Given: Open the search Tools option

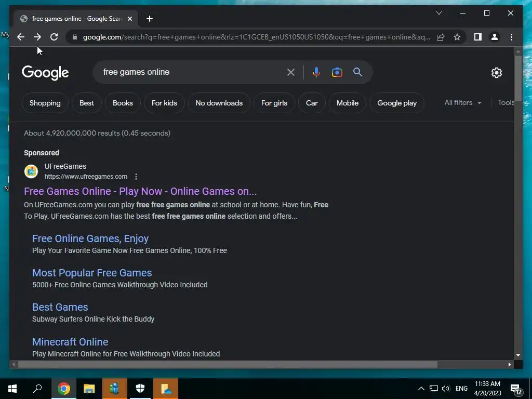Looking at the screenshot, I should click(x=506, y=102).
